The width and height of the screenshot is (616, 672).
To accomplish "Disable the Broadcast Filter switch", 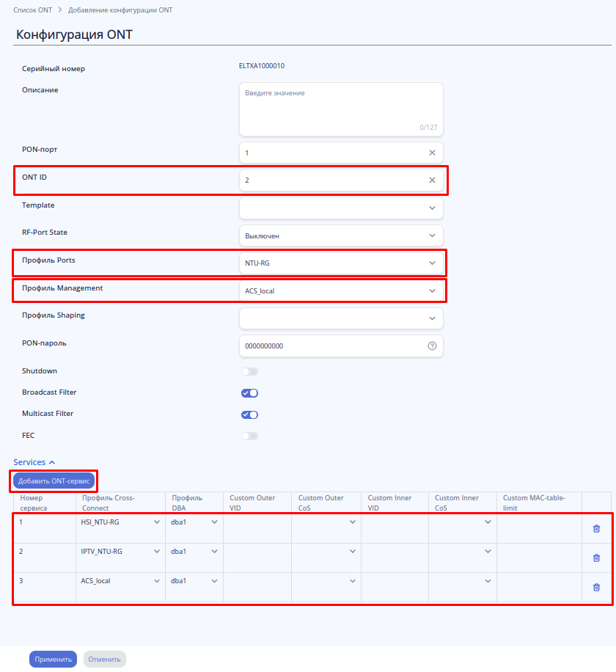I will 249,393.
